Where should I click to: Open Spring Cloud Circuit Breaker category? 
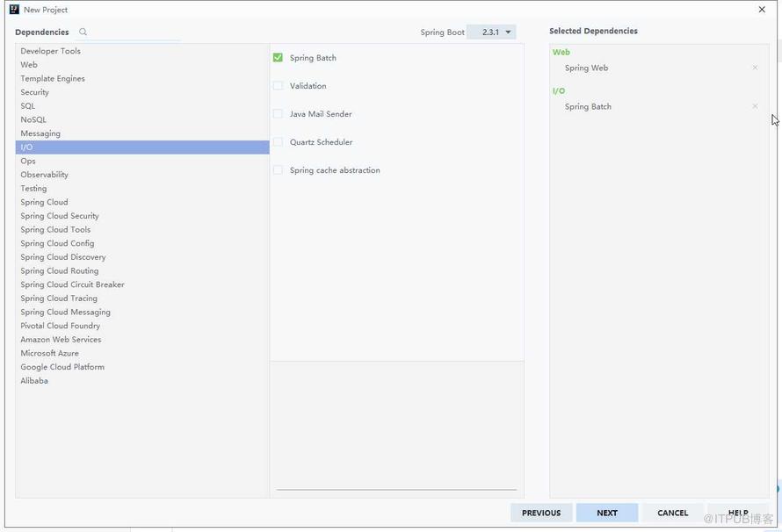[142, 284]
